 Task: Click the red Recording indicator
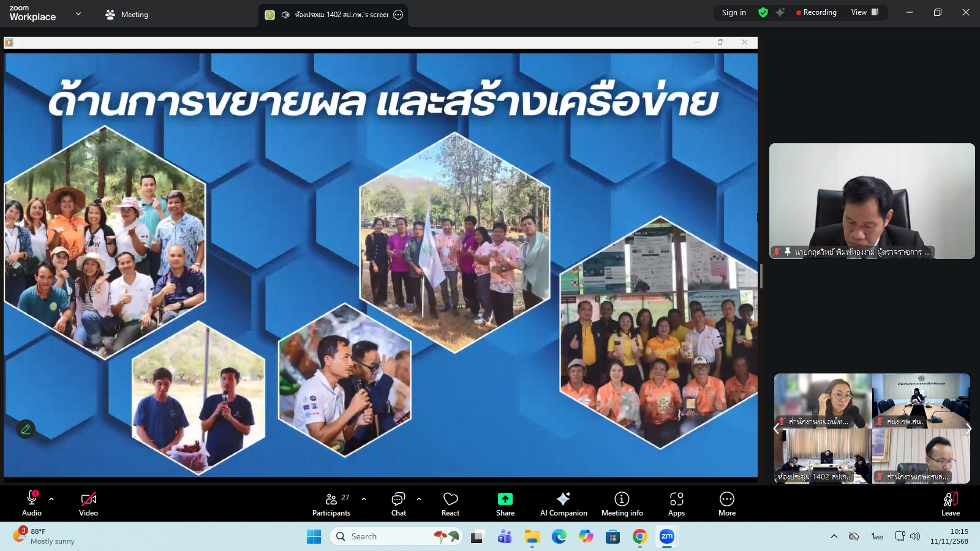(816, 12)
